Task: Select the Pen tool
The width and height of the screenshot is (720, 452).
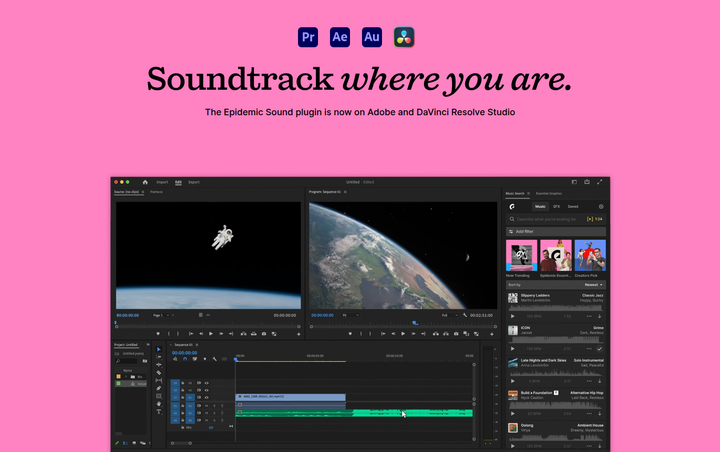Action: pyautogui.click(x=159, y=388)
